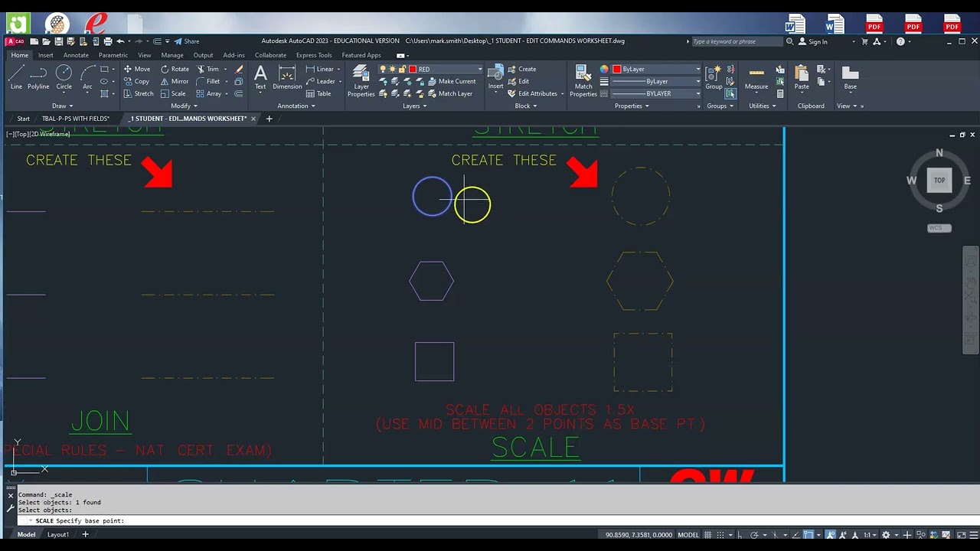
Task: Toggle annotation visibility in status bar
Action: pyautogui.click(x=831, y=535)
